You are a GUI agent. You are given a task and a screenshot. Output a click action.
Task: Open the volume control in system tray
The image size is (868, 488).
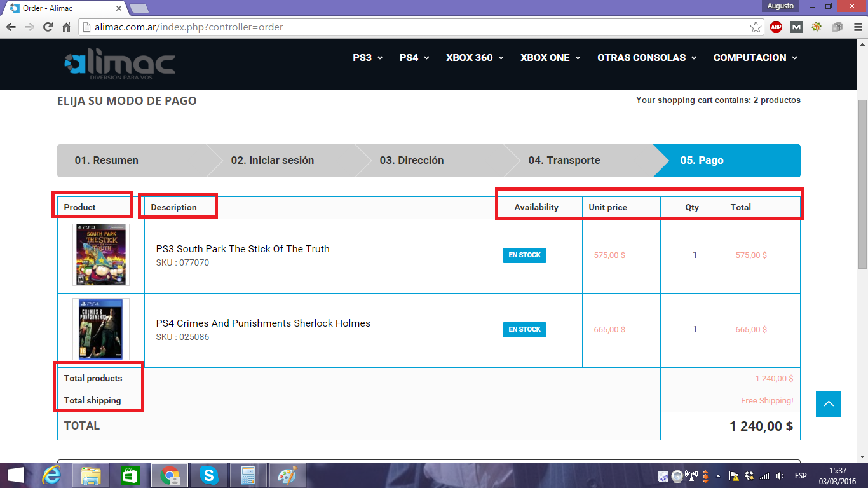click(x=780, y=476)
